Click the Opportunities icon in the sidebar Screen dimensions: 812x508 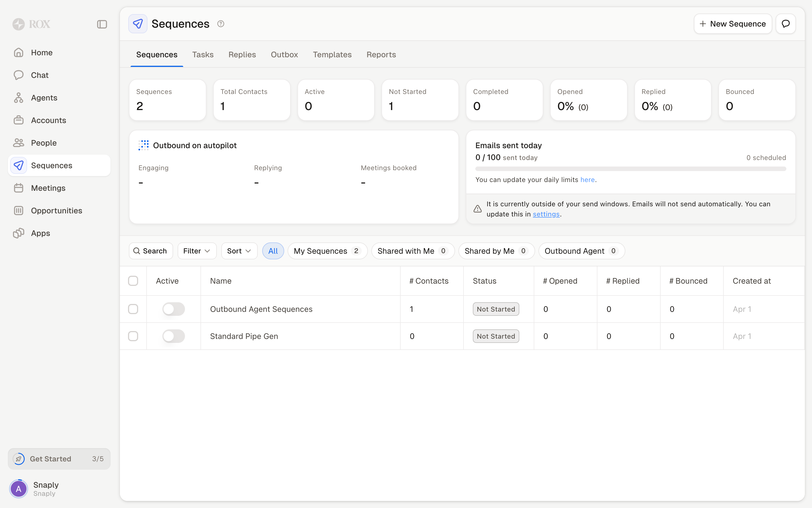click(x=19, y=210)
